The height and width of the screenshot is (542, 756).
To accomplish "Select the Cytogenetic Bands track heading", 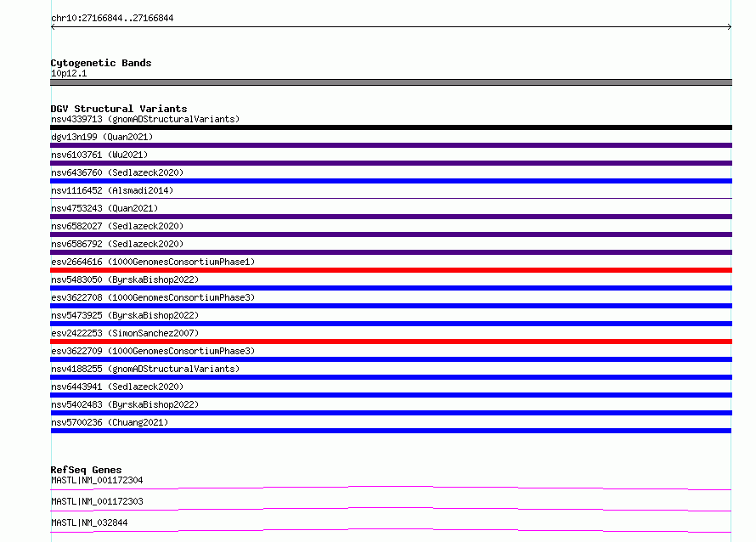I will pos(101,63).
